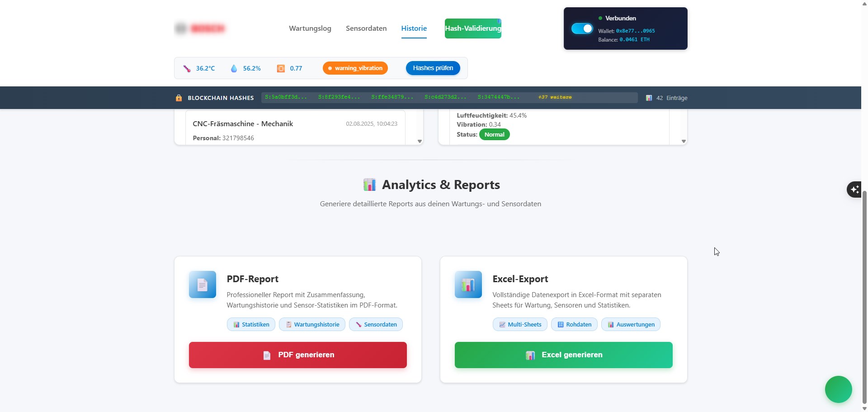Screen dimensions: 868x412
Task: Open the Hash-Validierung menu item
Action: click(473, 28)
